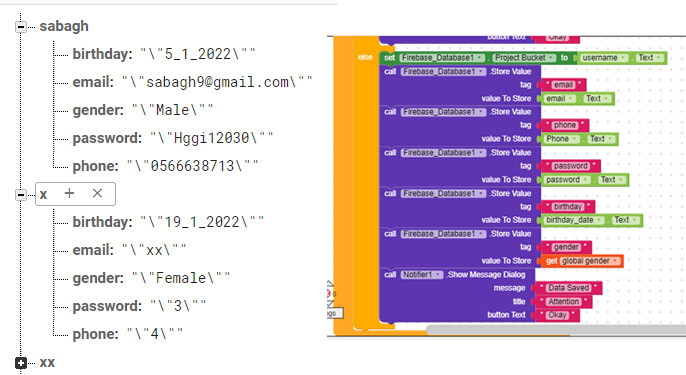This screenshot has height=375, width=686.
Task: Click sabagh's password value Hggi12030
Action: [211, 138]
